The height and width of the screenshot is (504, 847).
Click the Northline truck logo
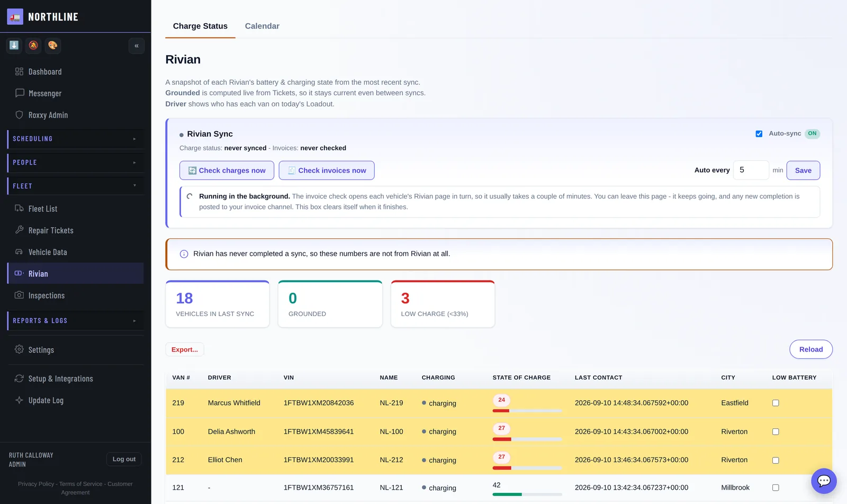coord(15,16)
